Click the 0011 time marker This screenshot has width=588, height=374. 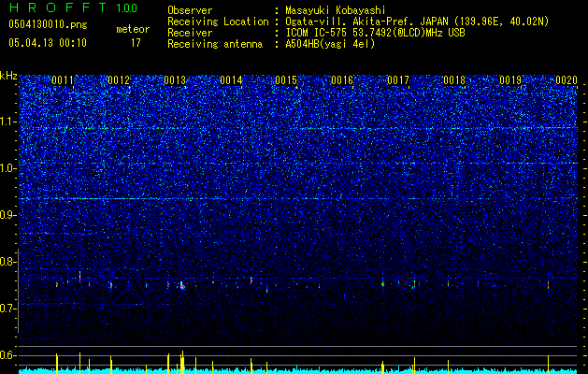point(63,80)
